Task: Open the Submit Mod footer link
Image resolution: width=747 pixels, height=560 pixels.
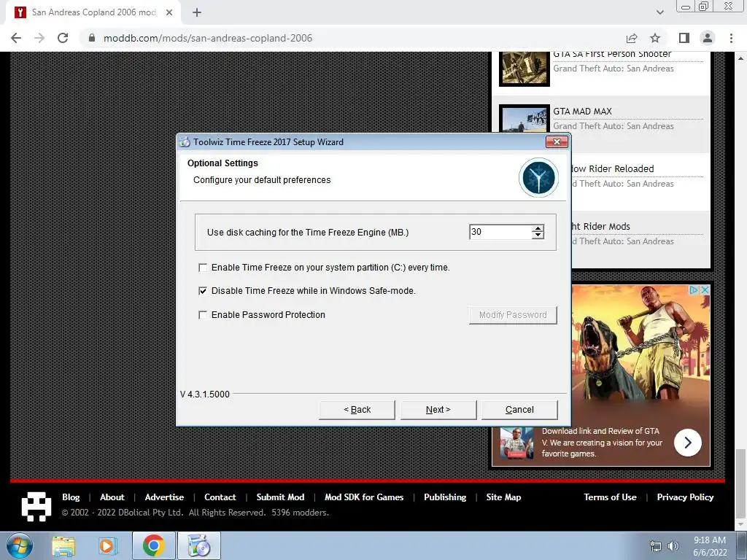Action: pyautogui.click(x=280, y=497)
